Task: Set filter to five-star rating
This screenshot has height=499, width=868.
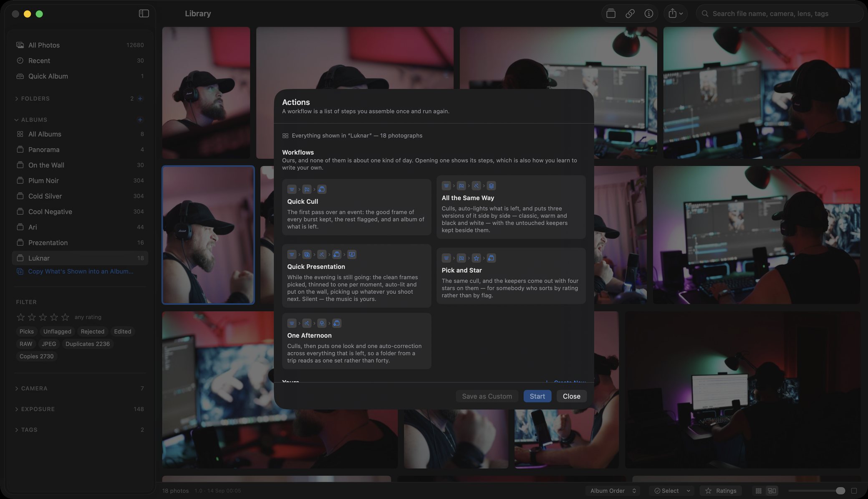Action: (65, 317)
